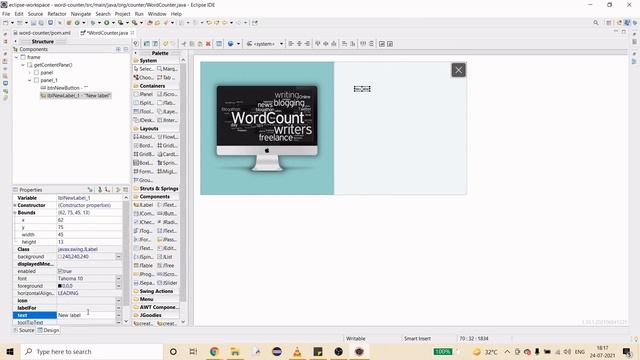
Task: Click the taskbar search box
Action: point(91,351)
